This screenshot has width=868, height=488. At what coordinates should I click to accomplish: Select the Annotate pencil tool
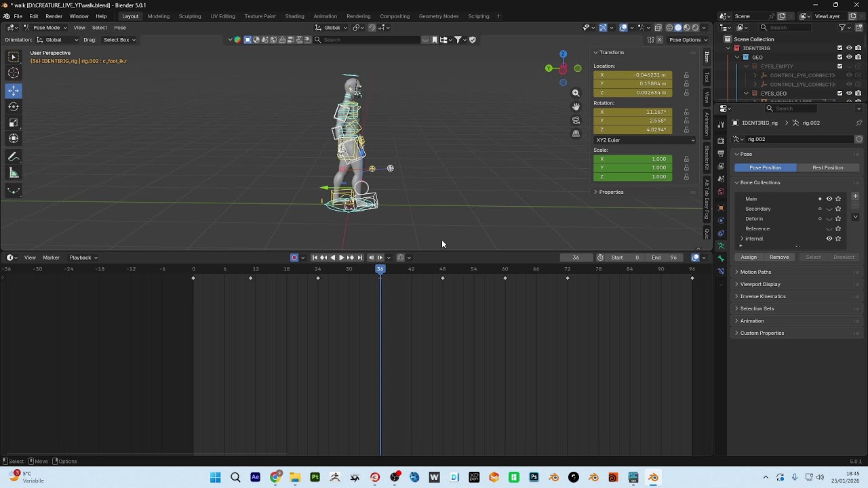(14, 157)
